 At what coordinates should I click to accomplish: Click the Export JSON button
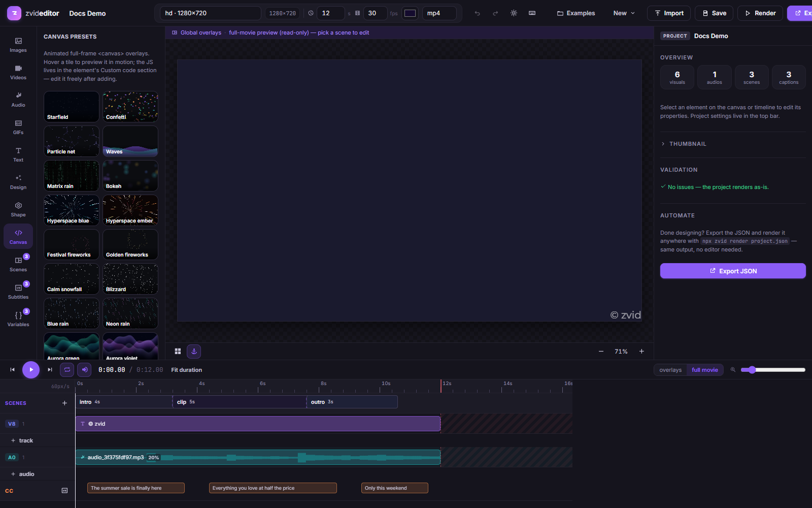[733, 271]
